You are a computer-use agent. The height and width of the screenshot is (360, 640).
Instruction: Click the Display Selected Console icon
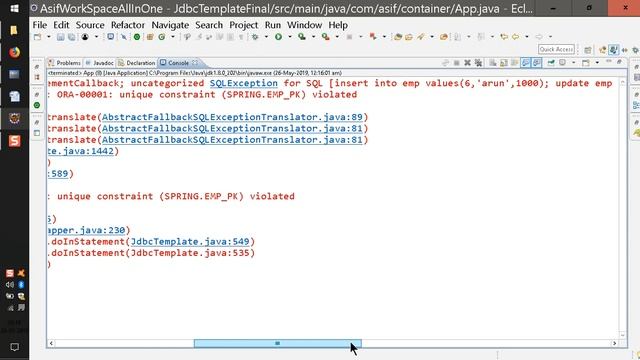point(562,62)
